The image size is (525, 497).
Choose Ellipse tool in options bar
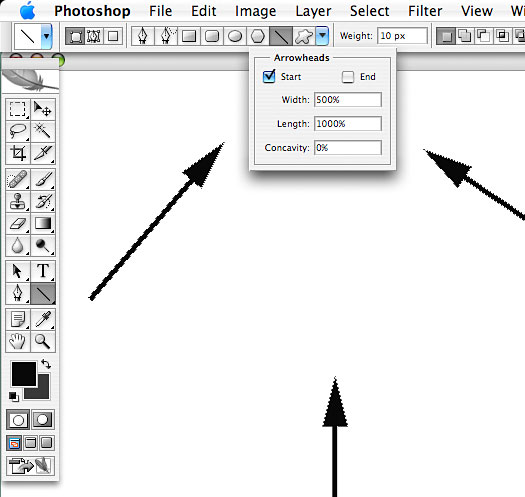point(235,36)
